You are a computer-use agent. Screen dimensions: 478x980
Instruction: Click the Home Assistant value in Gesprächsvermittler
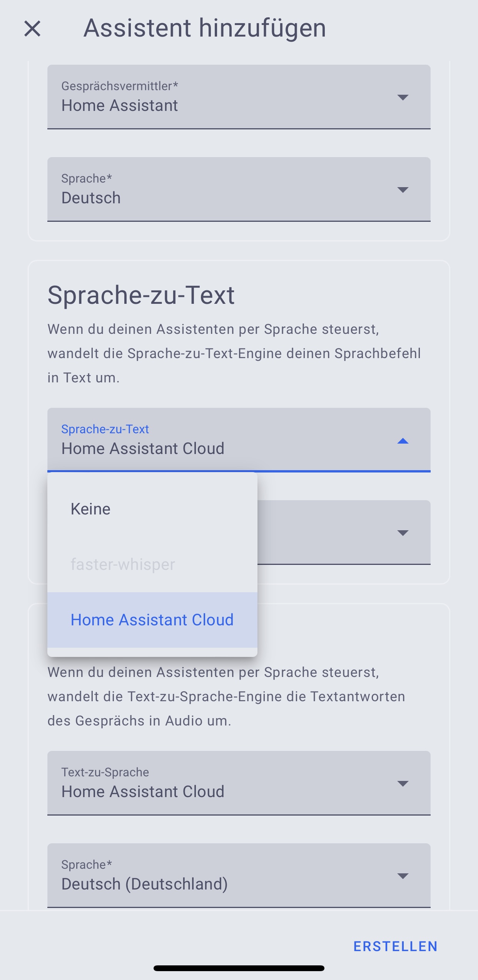pos(120,105)
